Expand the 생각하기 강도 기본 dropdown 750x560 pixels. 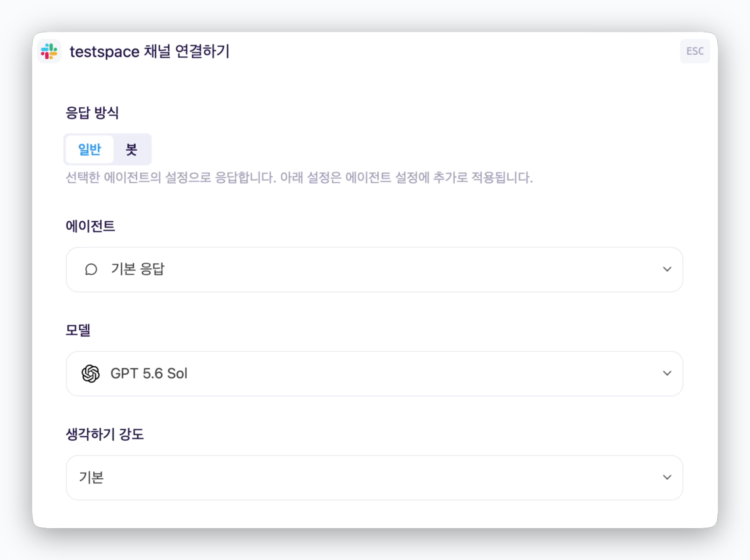(x=374, y=478)
